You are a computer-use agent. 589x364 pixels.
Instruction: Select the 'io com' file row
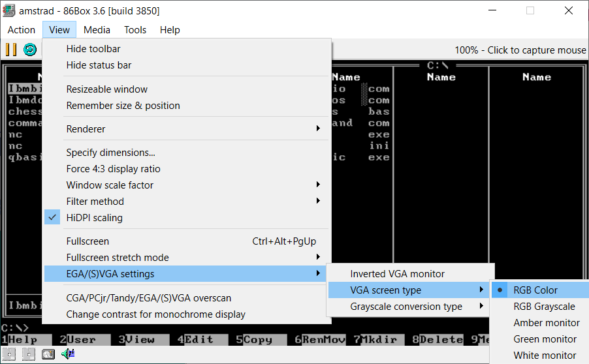(x=360, y=89)
